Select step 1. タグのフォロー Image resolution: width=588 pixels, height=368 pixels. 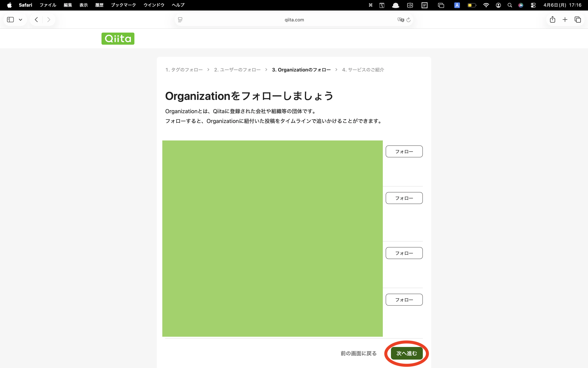[184, 70]
